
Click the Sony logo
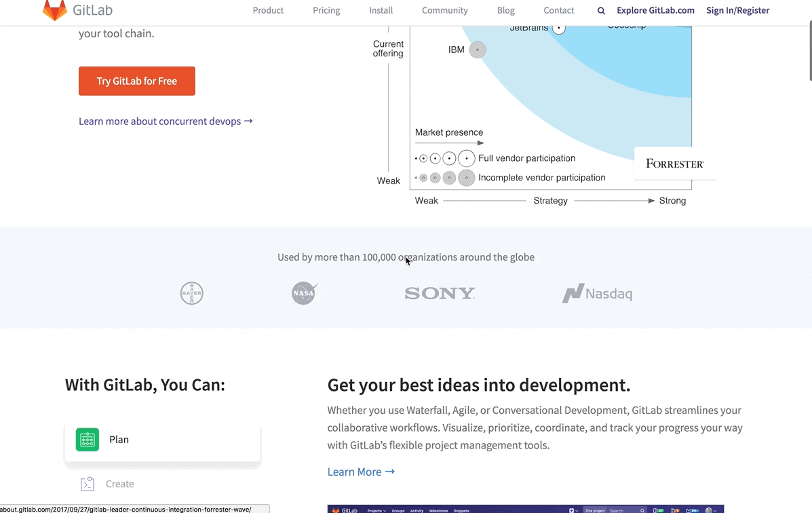[x=440, y=293]
